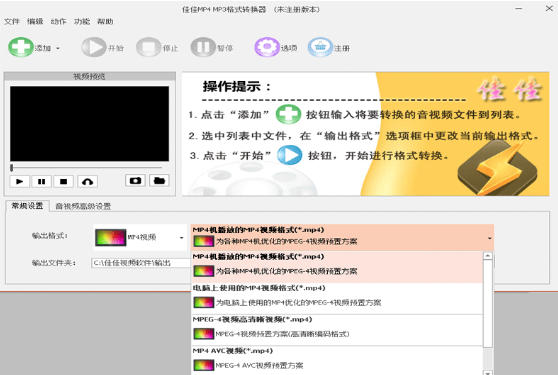The width and height of the screenshot is (558, 375).
Task: Switch to 音视频高级设置 tab
Action: coord(83,206)
